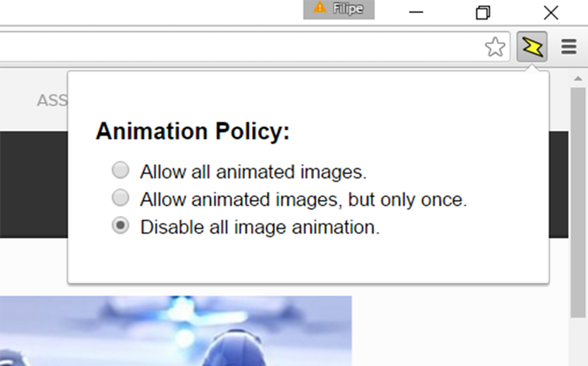Viewport: 588px width, 366px height.
Task: Close the browser window
Action: pos(551,13)
